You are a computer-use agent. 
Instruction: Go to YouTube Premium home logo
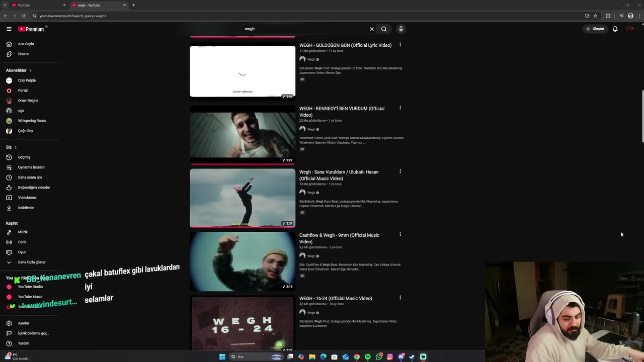pyautogui.click(x=31, y=29)
